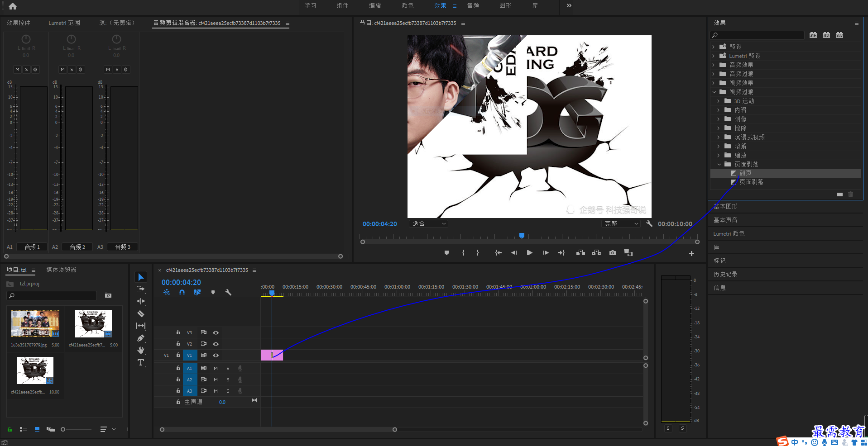Image resolution: width=868 pixels, height=446 pixels.
Task: Select the Pen tool
Action: coord(141,338)
